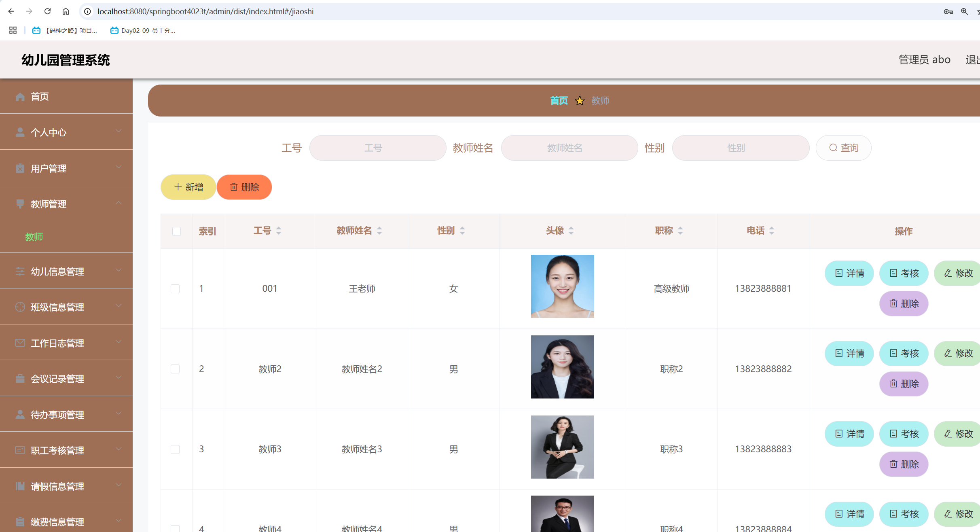Click the envelope icon beside 工作日志管理

pyautogui.click(x=20, y=343)
